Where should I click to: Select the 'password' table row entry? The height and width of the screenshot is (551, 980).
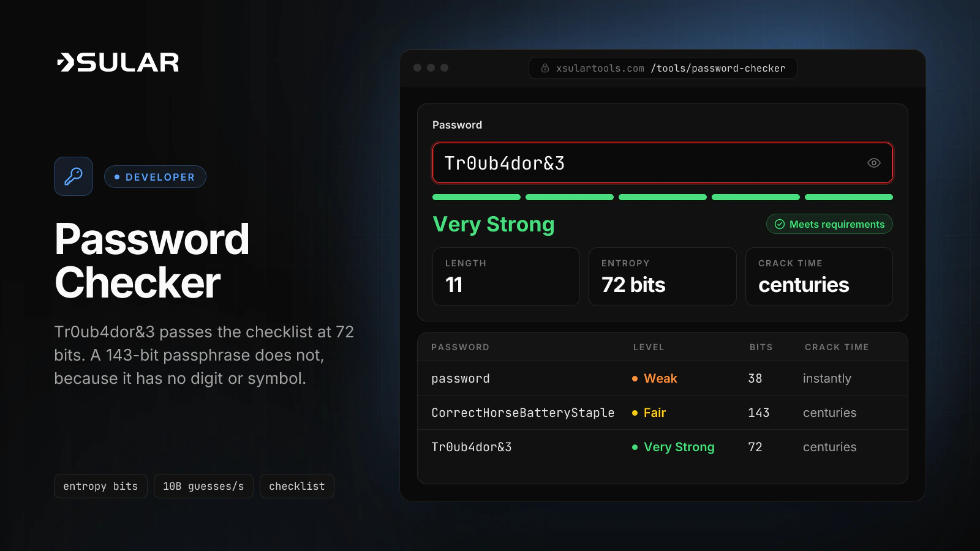point(461,378)
